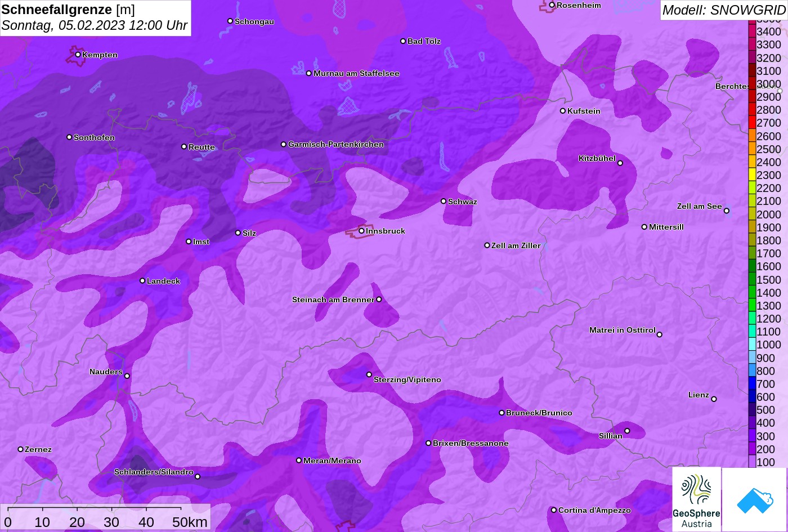Click the Sterzing/Vipiteno location dot

(369, 374)
